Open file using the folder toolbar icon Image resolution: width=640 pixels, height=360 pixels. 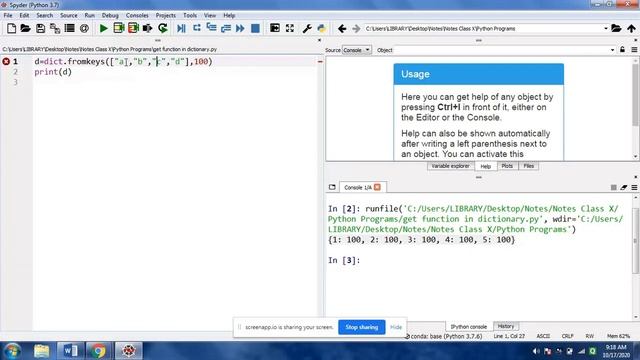(25, 28)
